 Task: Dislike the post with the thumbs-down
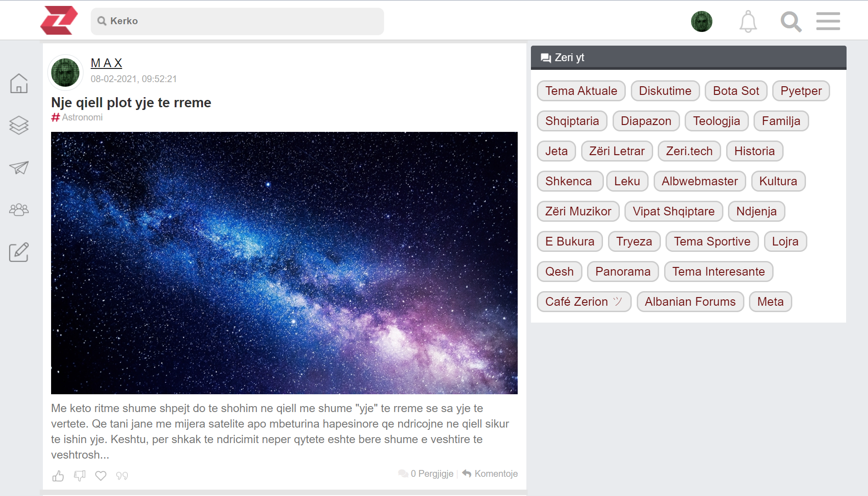pyautogui.click(x=79, y=475)
